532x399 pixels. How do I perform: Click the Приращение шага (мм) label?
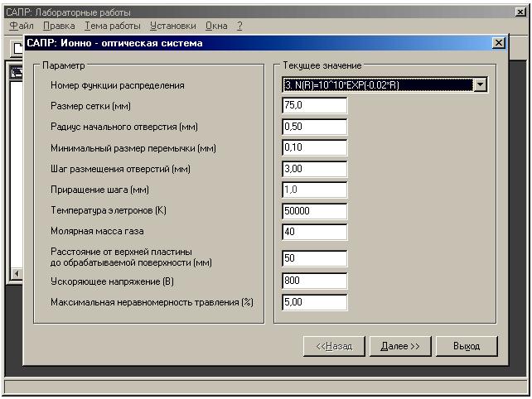(x=99, y=190)
